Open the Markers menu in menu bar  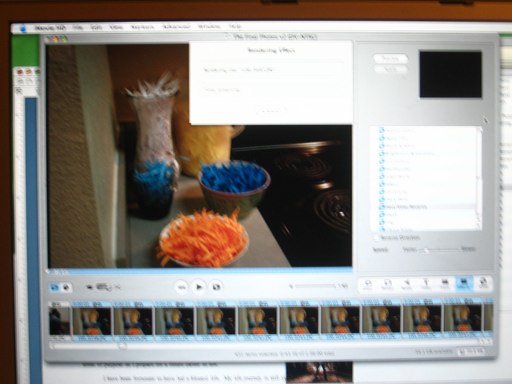tap(142, 27)
